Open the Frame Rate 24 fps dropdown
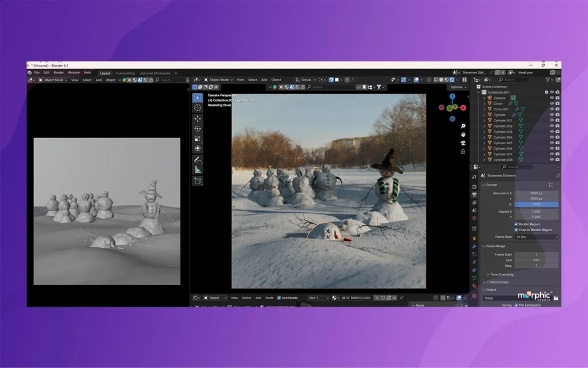 point(537,237)
